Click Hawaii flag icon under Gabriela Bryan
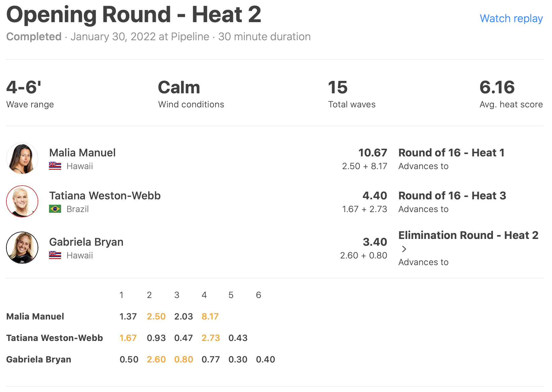The image size is (552, 392). click(x=55, y=255)
